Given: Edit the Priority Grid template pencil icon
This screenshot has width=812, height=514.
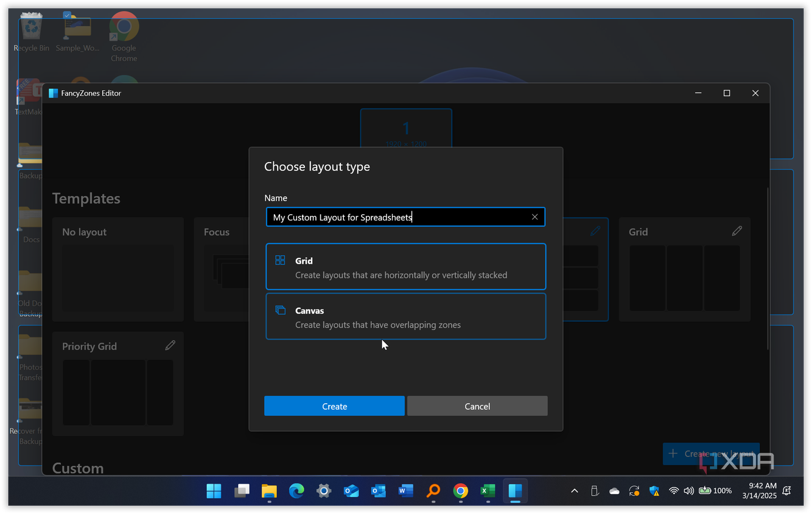Looking at the screenshot, I should (170, 345).
